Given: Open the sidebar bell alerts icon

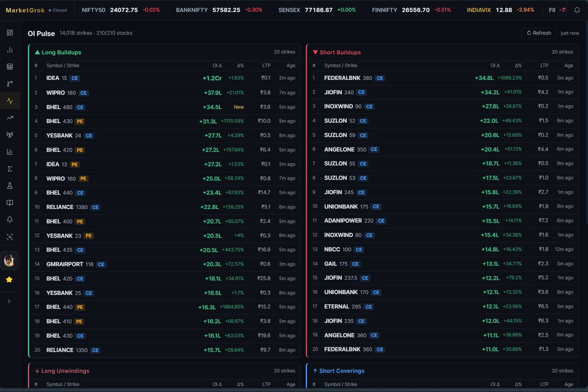Looking at the screenshot, I should point(10,220).
